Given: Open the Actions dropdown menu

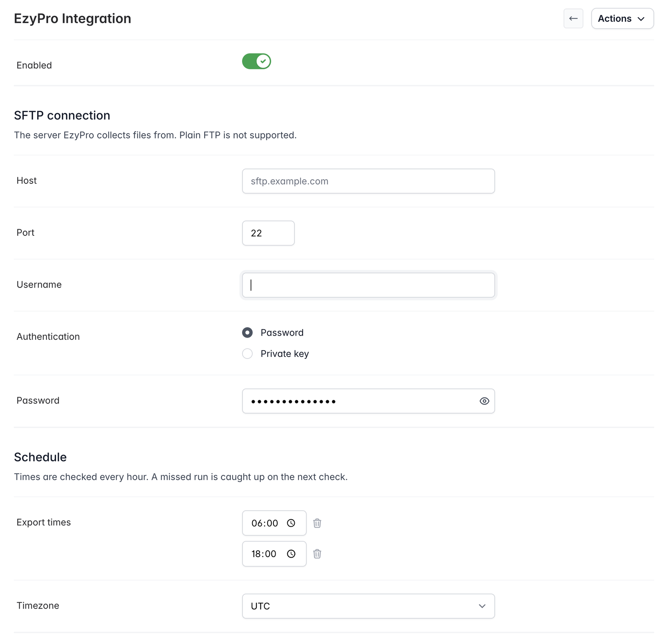Looking at the screenshot, I should pos(622,18).
